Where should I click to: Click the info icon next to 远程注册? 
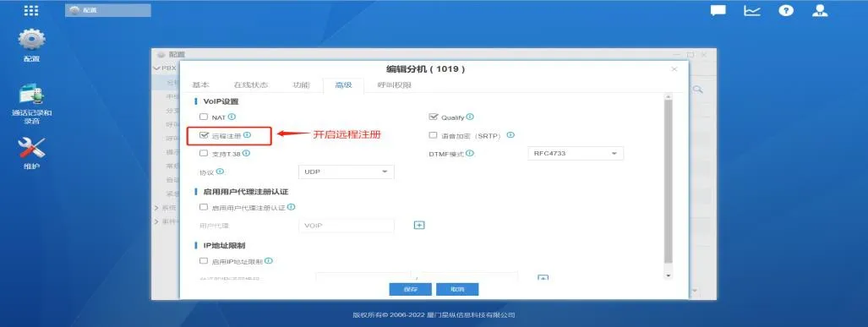click(247, 134)
